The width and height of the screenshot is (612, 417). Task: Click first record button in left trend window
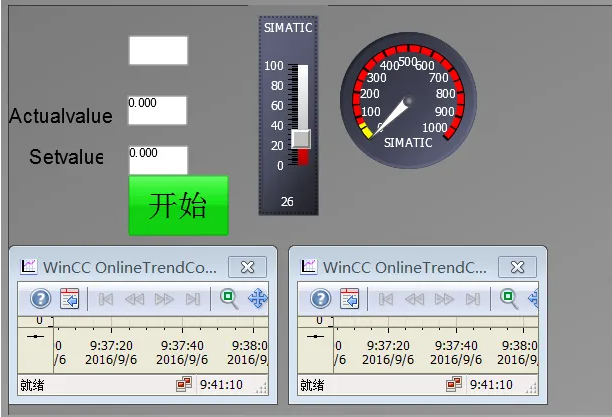(106, 298)
